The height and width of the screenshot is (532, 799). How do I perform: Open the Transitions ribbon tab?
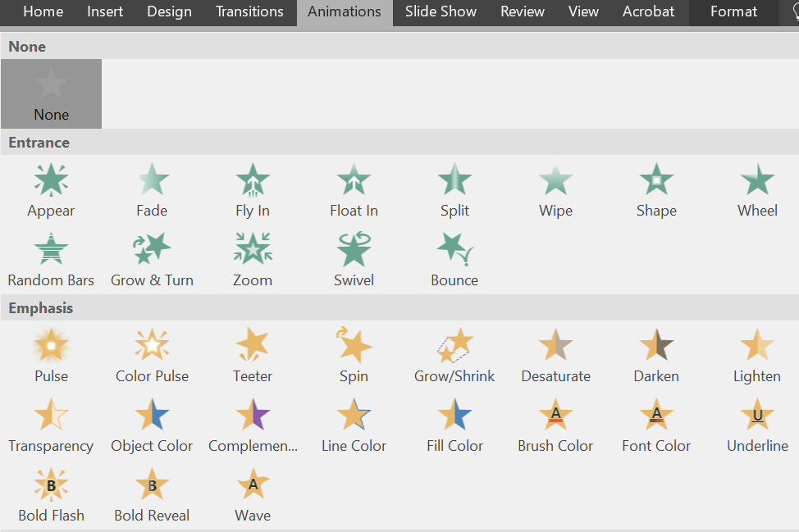coord(249,11)
